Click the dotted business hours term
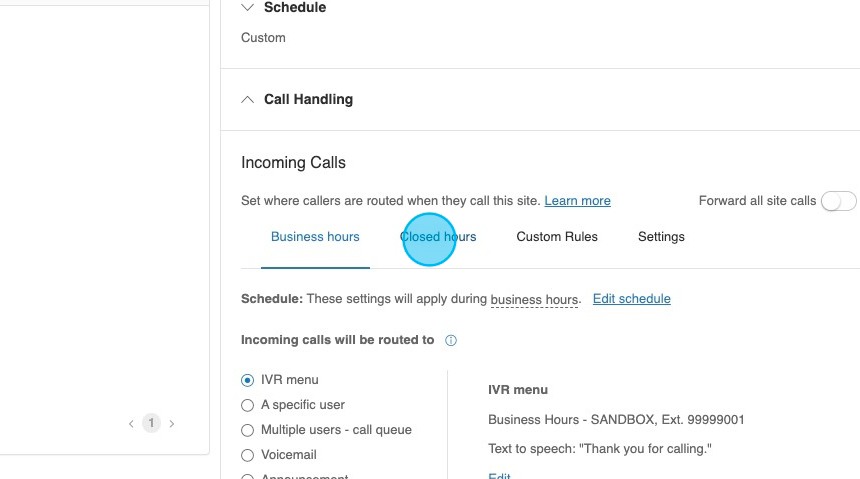The image size is (860, 479). click(534, 300)
